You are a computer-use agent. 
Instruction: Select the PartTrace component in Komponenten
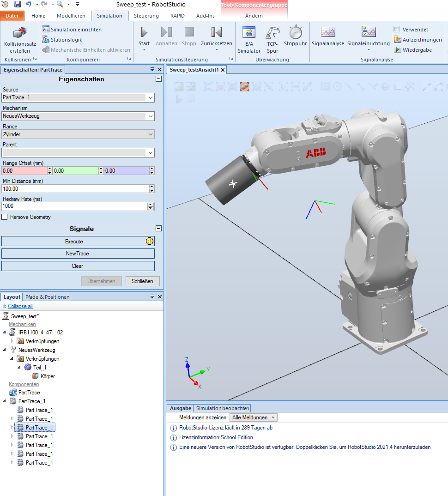[x=29, y=392]
